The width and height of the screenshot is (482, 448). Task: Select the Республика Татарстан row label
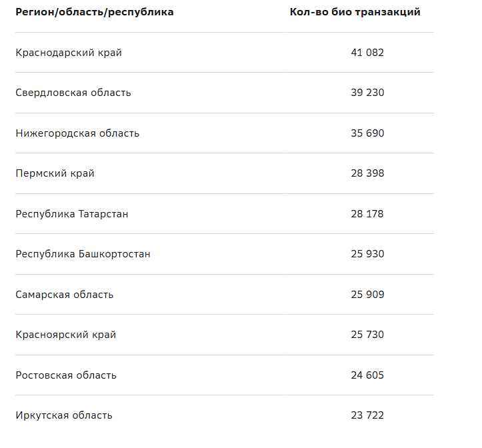72,214
